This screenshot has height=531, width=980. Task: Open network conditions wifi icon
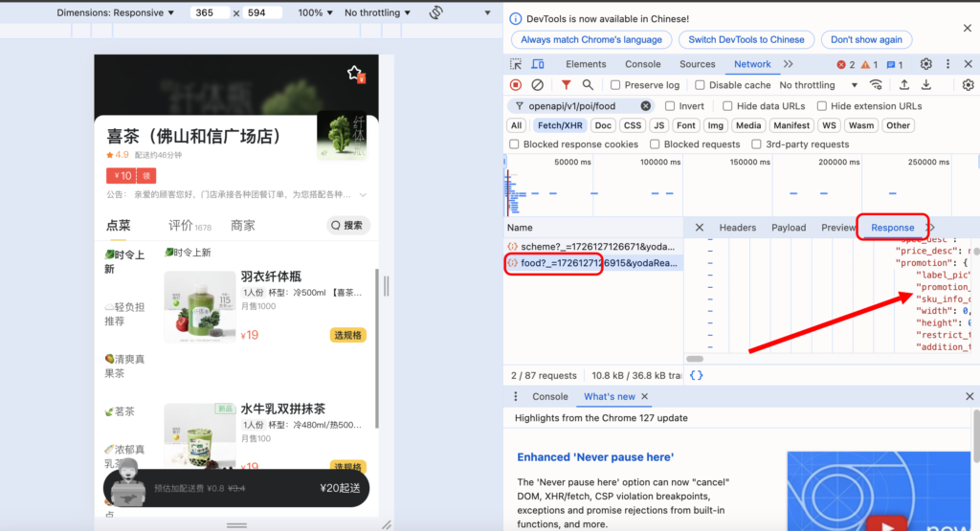click(877, 85)
